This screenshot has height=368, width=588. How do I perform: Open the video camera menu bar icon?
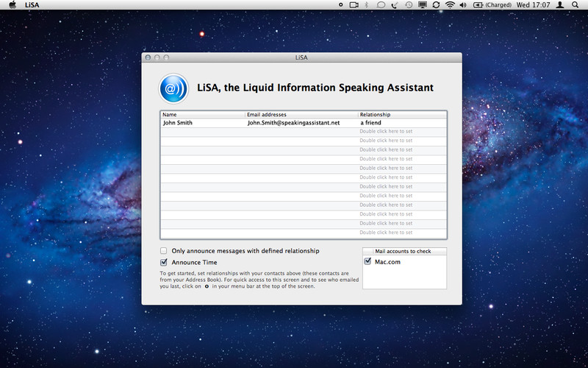coord(354,5)
